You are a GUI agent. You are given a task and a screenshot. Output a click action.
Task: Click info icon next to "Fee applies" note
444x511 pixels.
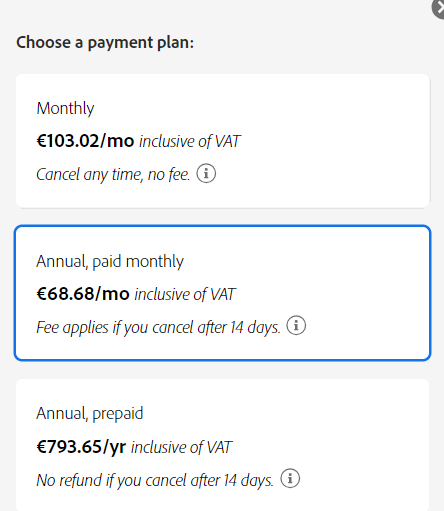point(296,325)
